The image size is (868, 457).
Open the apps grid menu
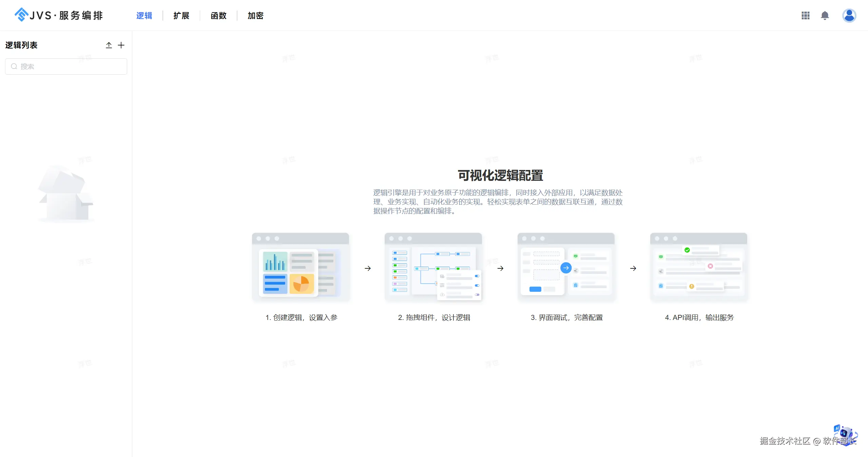coord(805,16)
